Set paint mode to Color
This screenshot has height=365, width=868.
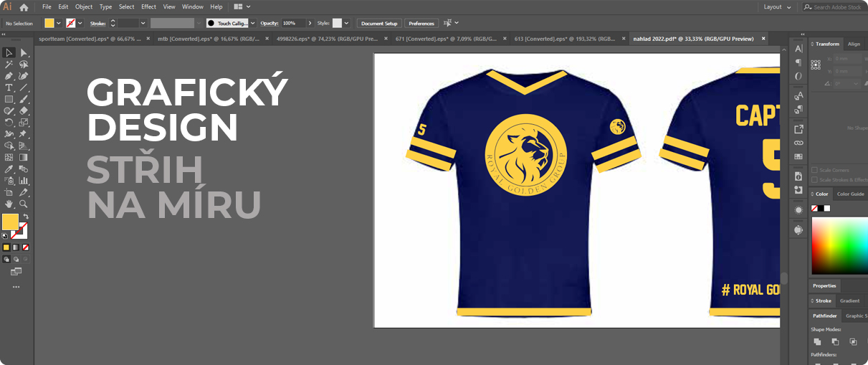click(x=6, y=247)
